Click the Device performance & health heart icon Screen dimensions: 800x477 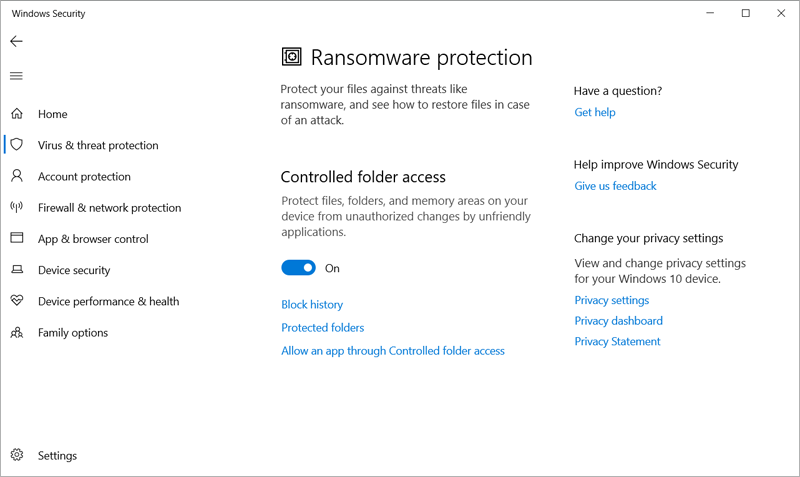pyautogui.click(x=17, y=301)
